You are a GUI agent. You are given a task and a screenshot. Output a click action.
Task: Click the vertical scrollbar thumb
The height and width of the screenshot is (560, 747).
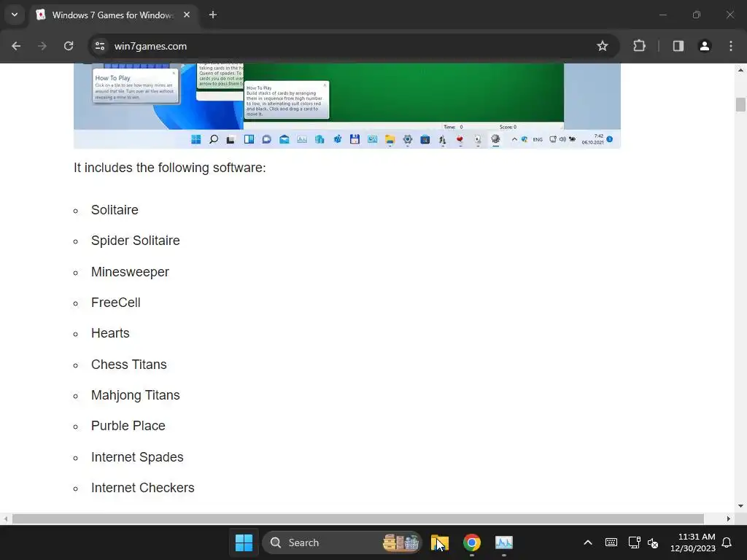(740, 104)
